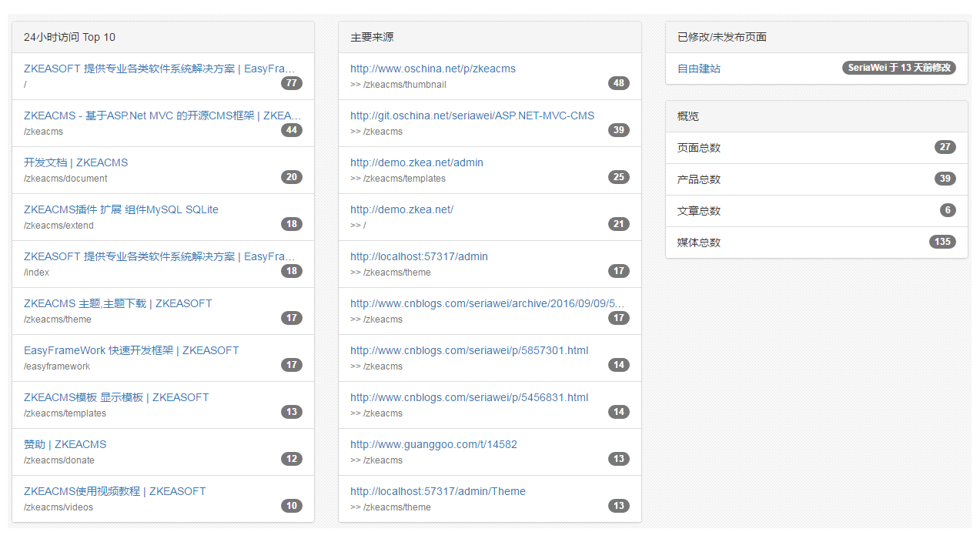
Task: Visit the http://demo.zkea.net/ source link
Action: 402,209
